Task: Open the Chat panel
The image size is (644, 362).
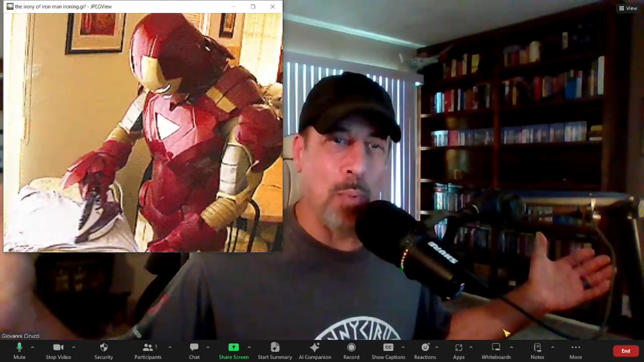Action: pyautogui.click(x=194, y=350)
